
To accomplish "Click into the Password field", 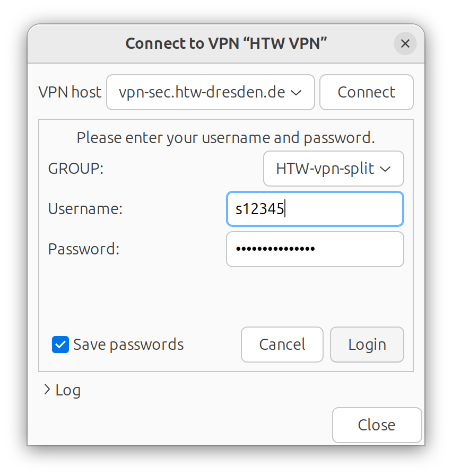I will pos(315,249).
